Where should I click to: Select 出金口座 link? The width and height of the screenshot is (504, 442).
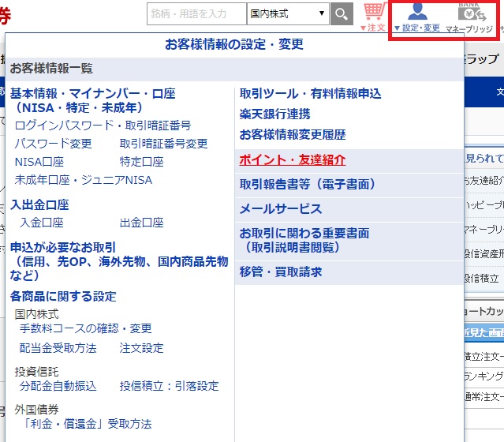tap(141, 223)
